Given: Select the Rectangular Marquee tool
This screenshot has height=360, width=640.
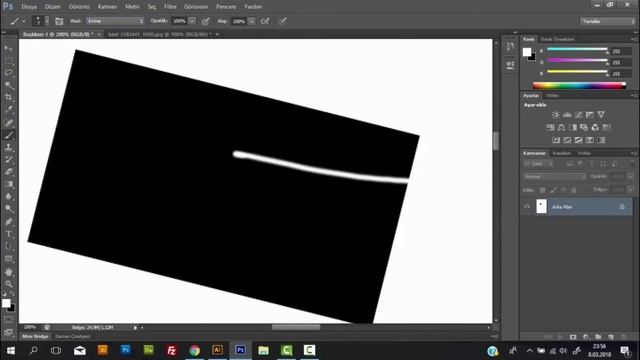Looking at the screenshot, I should click(9, 61).
